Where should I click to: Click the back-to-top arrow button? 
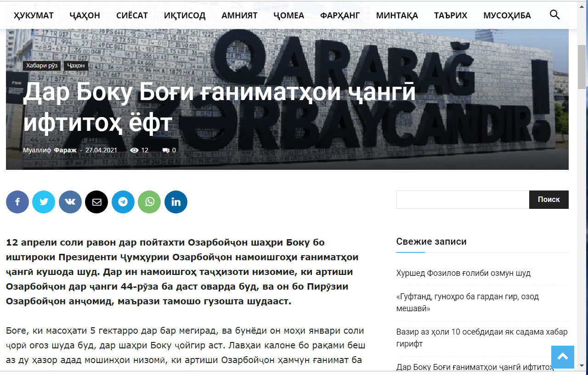tap(563, 357)
